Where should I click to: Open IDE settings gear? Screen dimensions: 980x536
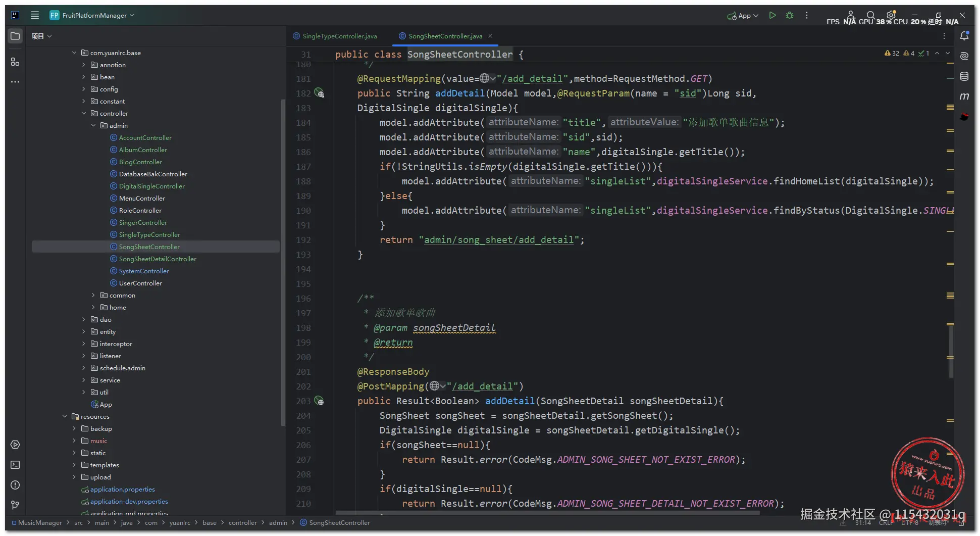[891, 15]
